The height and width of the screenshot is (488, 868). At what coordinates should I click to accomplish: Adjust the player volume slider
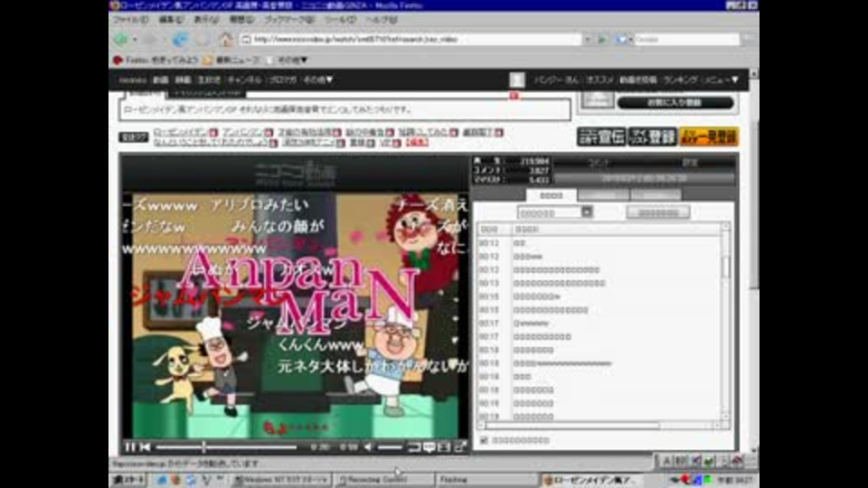click(391, 446)
